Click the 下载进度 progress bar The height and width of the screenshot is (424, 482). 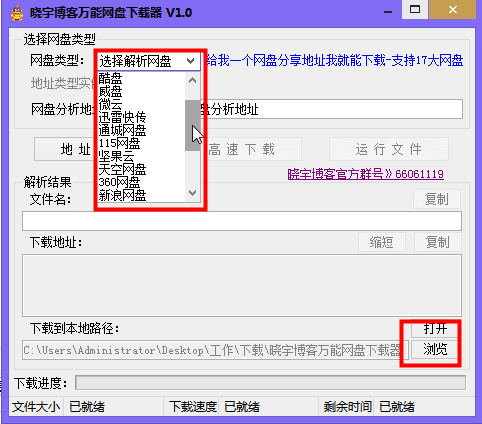[270, 382]
